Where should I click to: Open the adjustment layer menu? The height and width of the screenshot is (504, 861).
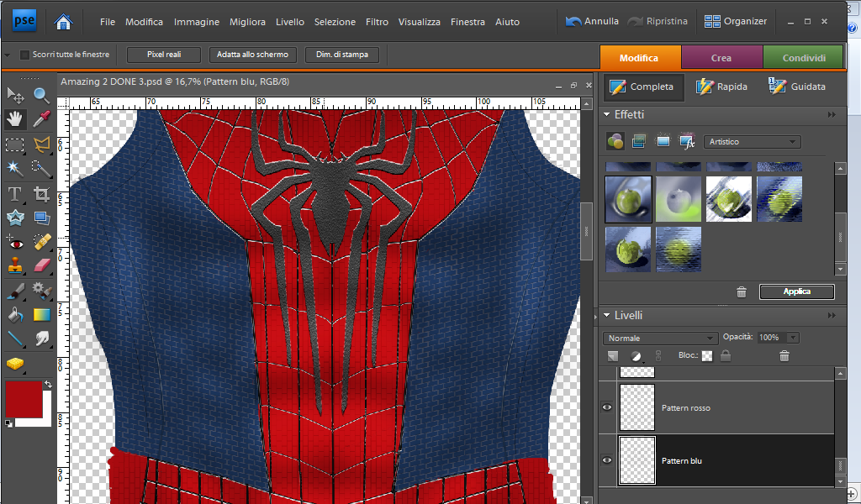636,356
